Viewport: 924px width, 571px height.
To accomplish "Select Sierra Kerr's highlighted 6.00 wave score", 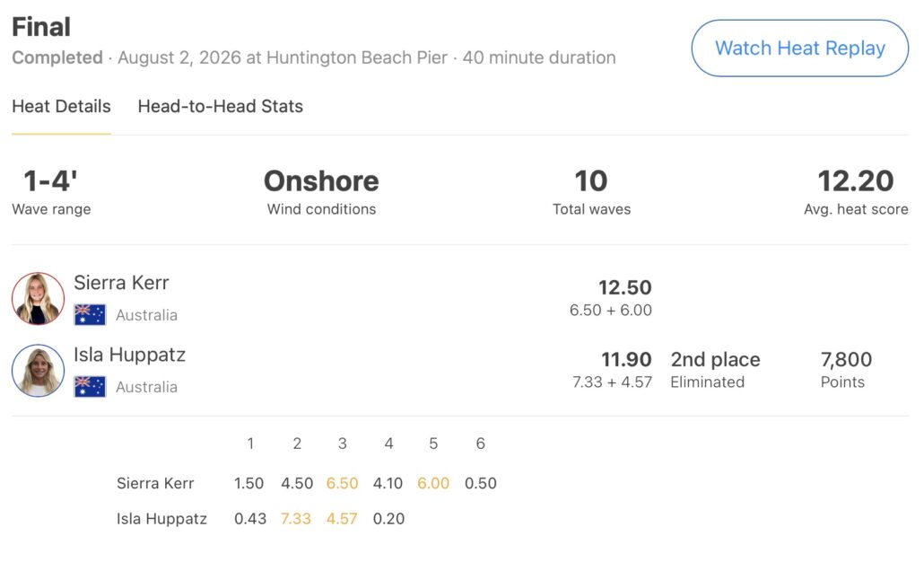I will pos(433,483).
